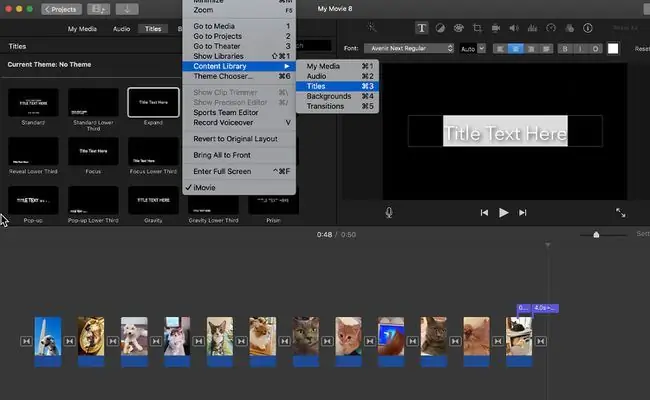Open the white font color swatch
Viewport: 650px width, 400px height.
tap(613, 48)
